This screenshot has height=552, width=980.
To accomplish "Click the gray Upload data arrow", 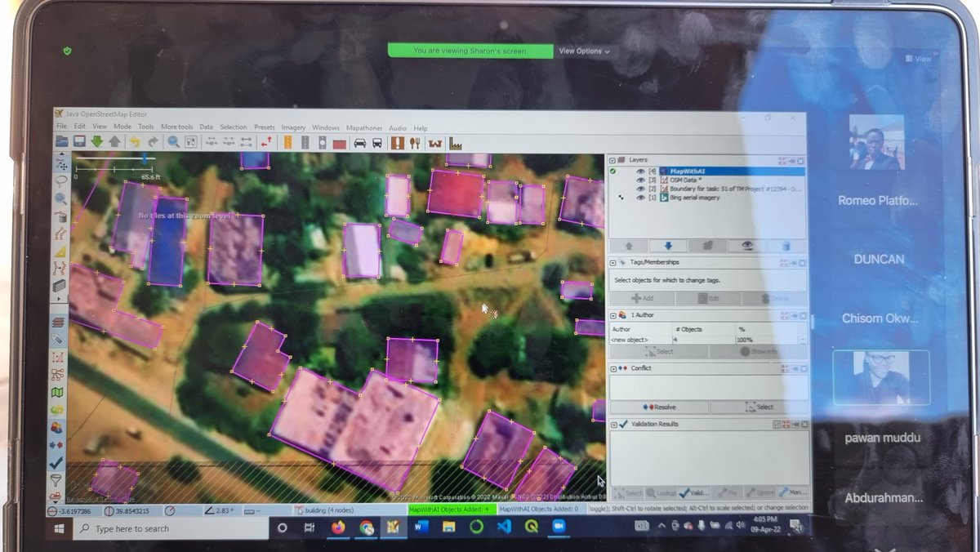I will (114, 142).
